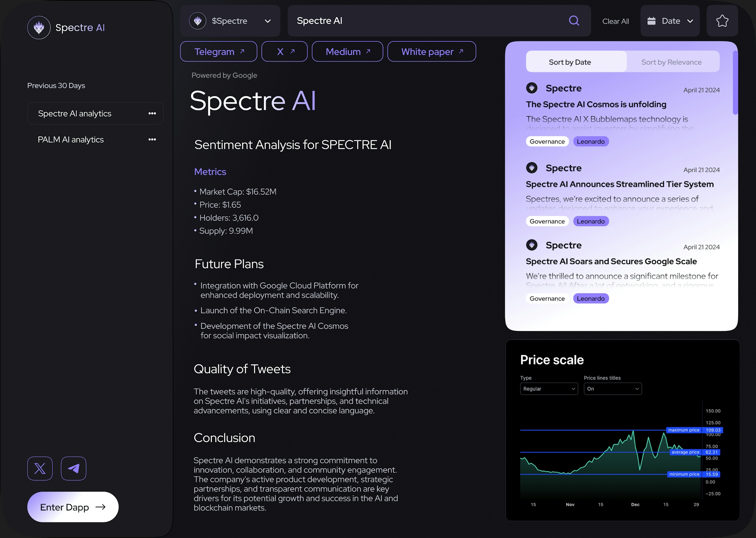756x538 pixels.
Task: Click the $Spectre token flame icon
Action: click(198, 21)
